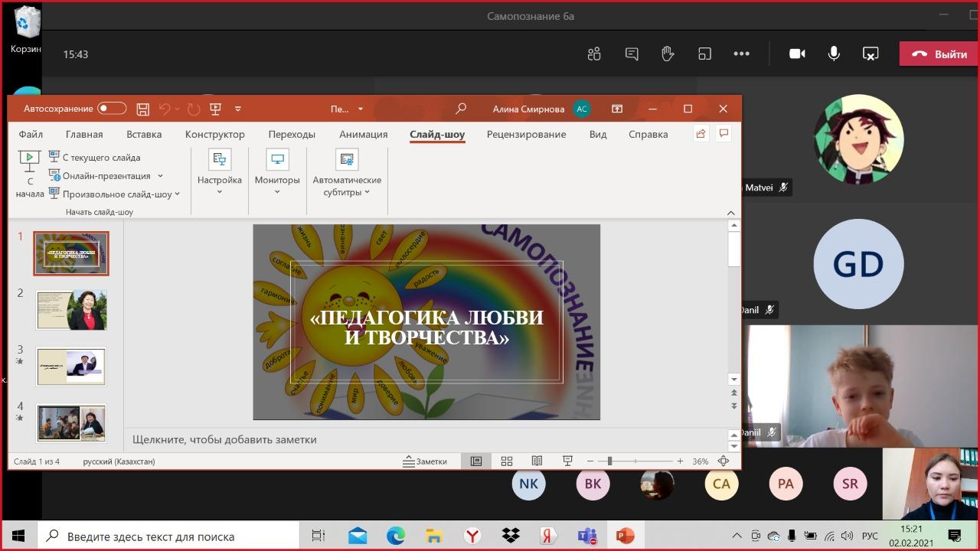Toggle the AutoSave switch
This screenshot has width=980, height=551.
tap(112, 109)
